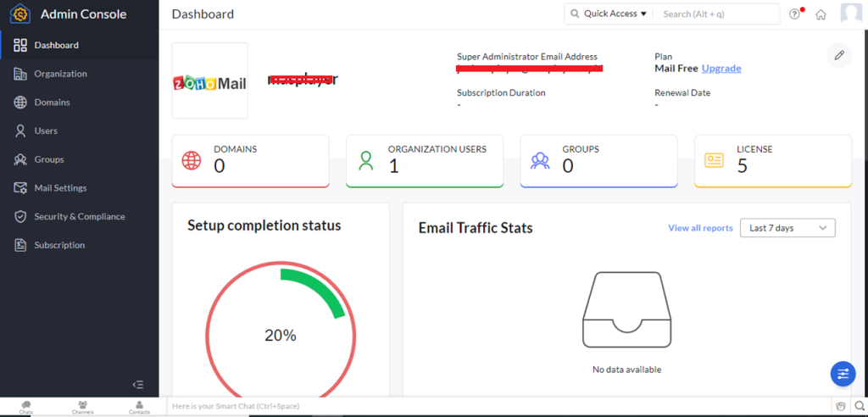868x417 pixels.
Task: Open the ORGANIZATION USERS card
Action: tap(425, 161)
